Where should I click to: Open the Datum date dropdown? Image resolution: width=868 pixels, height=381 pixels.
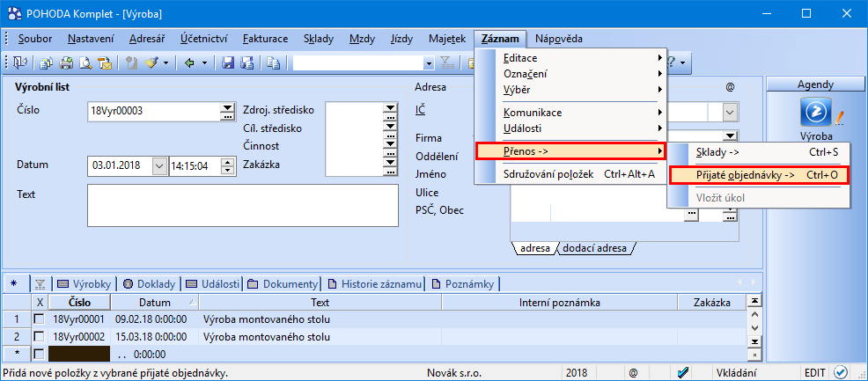click(x=158, y=165)
